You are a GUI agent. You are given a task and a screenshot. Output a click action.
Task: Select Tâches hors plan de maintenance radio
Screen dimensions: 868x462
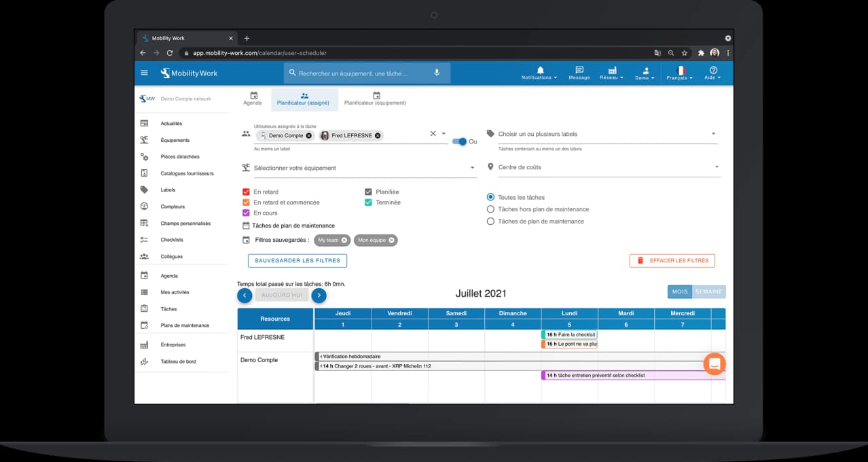click(x=491, y=209)
